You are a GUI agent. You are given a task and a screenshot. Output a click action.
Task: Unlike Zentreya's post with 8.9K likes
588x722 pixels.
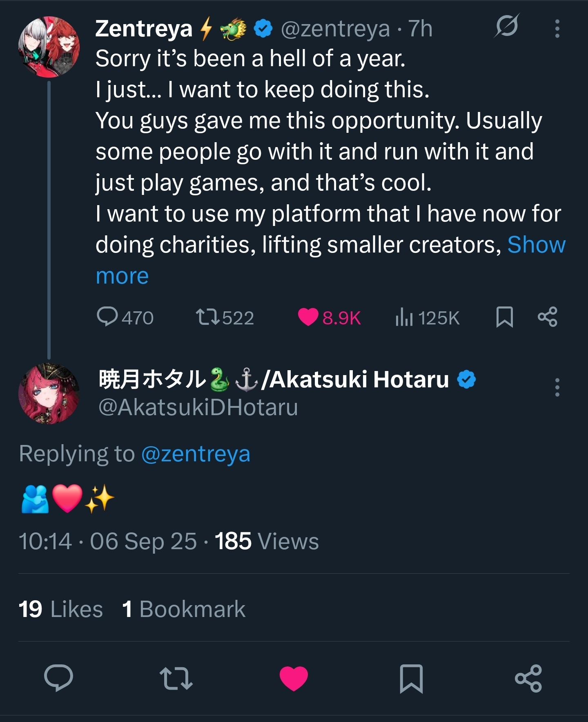308,317
